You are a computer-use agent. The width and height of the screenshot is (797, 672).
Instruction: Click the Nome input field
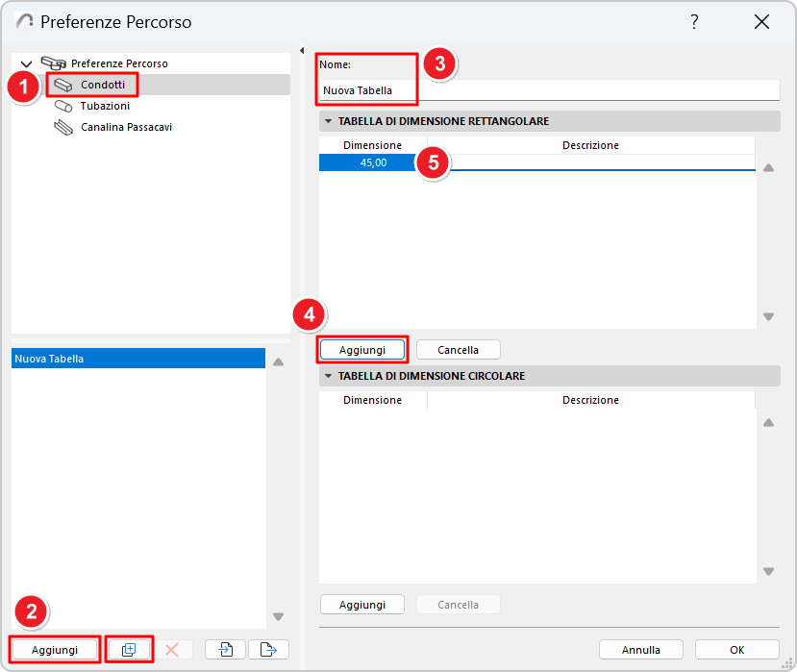point(549,90)
